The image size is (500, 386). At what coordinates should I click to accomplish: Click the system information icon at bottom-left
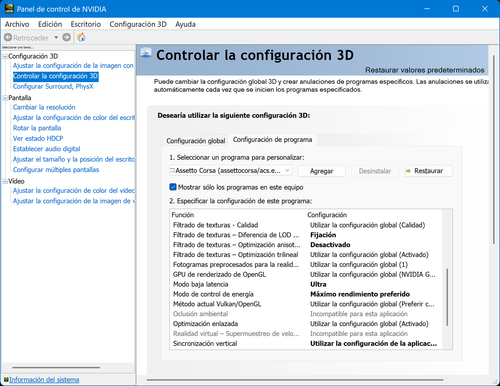pyautogui.click(x=6, y=380)
